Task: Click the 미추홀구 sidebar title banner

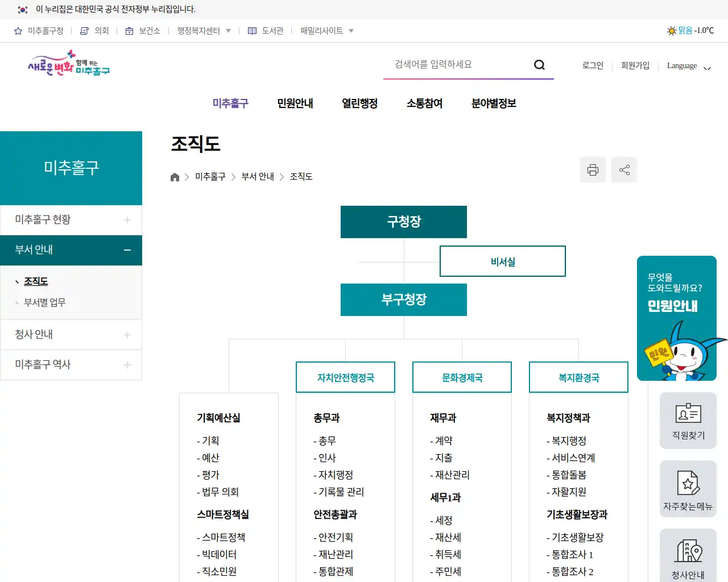Action: 71,168
